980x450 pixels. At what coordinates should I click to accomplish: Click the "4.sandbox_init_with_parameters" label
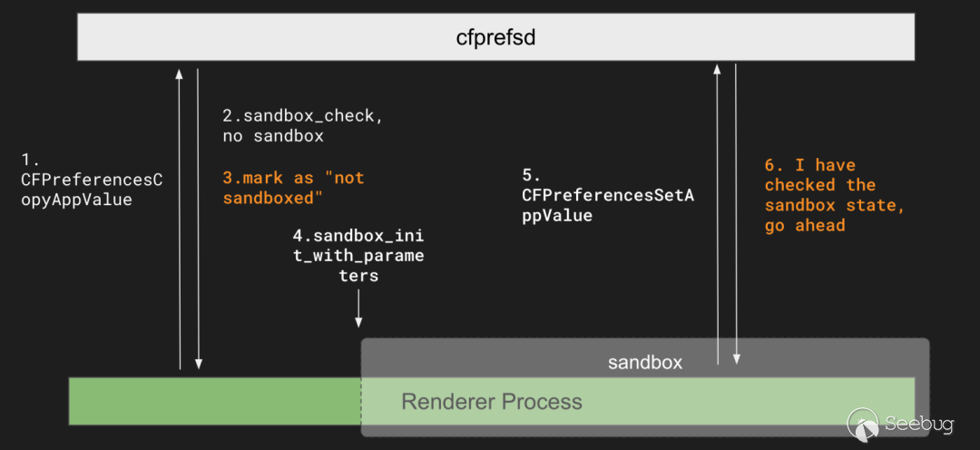click(x=358, y=255)
